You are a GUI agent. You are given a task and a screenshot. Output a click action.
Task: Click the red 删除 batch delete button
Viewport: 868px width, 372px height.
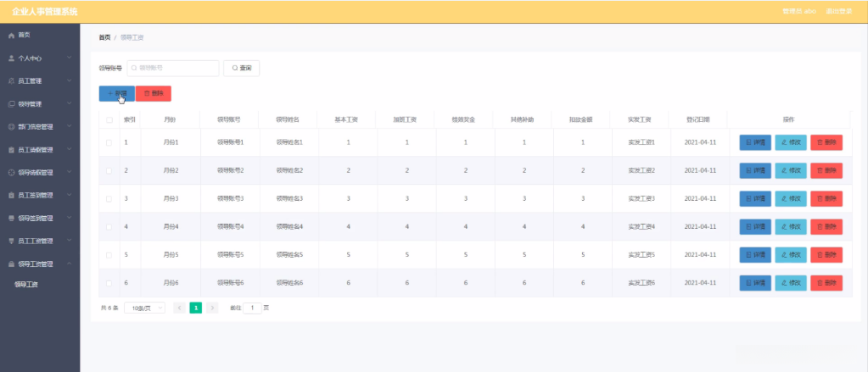click(x=154, y=93)
